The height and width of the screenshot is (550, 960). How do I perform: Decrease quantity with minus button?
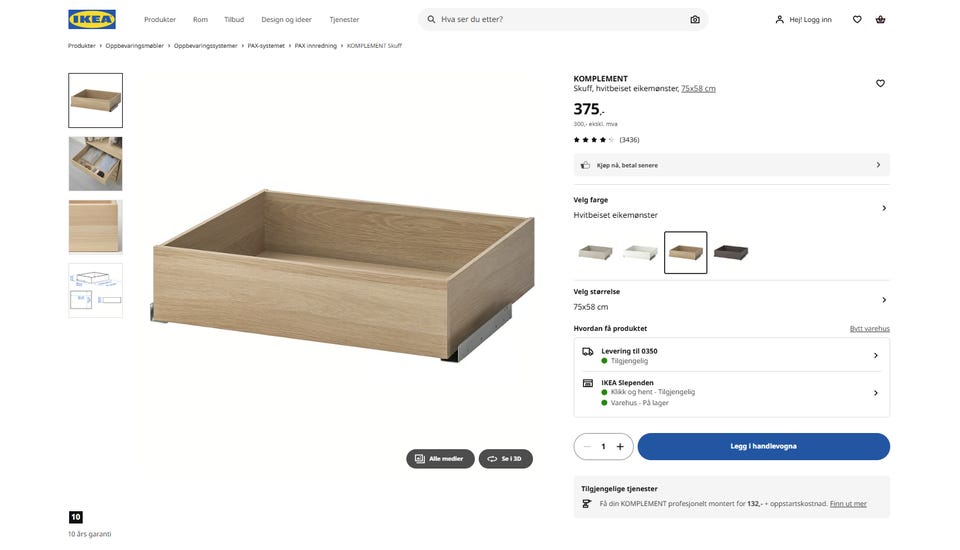point(587,447)
